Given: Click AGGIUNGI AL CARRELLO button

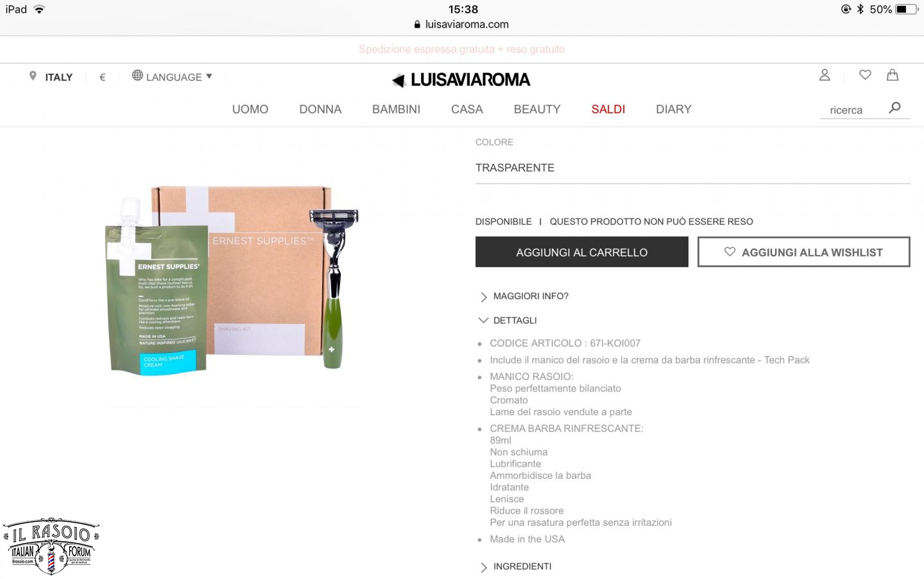Looking at the screenshot, I should tap(582, 252).
